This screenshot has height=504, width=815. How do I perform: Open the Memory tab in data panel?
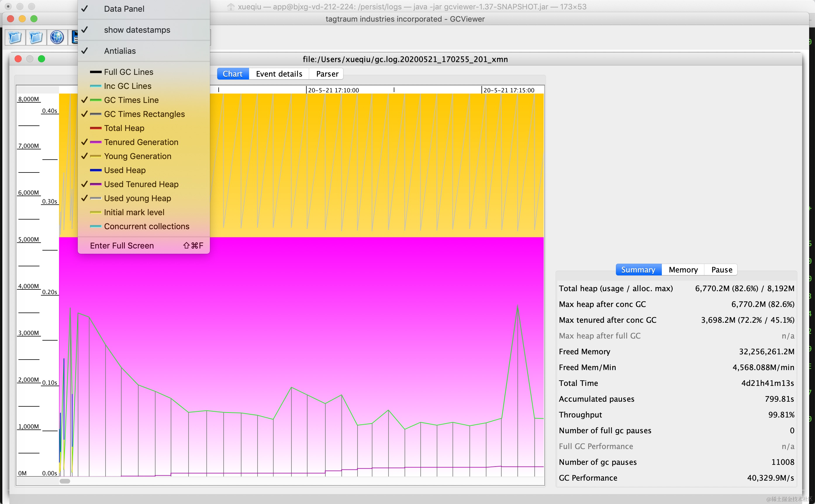pyautogui.click(x=683, y=270)
